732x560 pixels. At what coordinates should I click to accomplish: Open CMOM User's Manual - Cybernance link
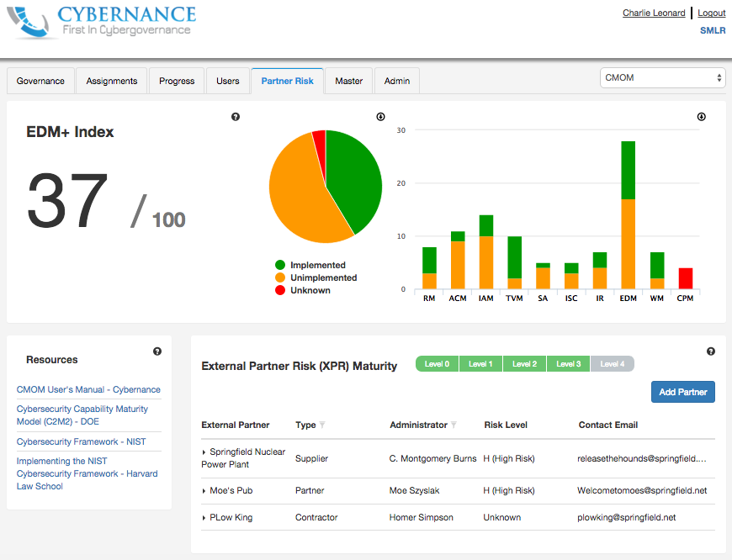(x=88, y=389)
